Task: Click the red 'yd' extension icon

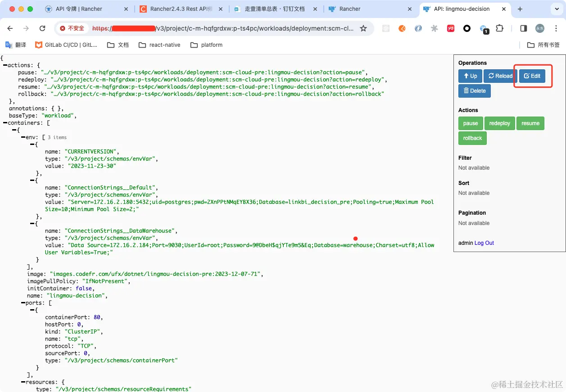Action: click(451, 28)
